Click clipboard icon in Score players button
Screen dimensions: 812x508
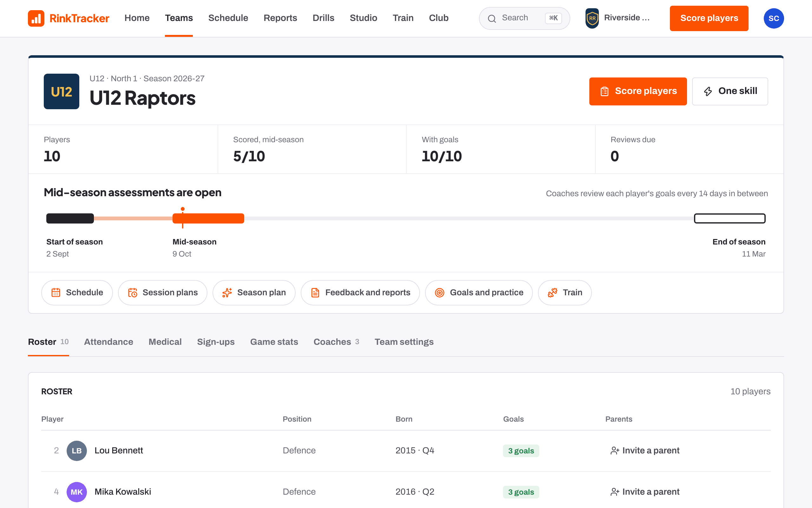[x=604, y=91]
